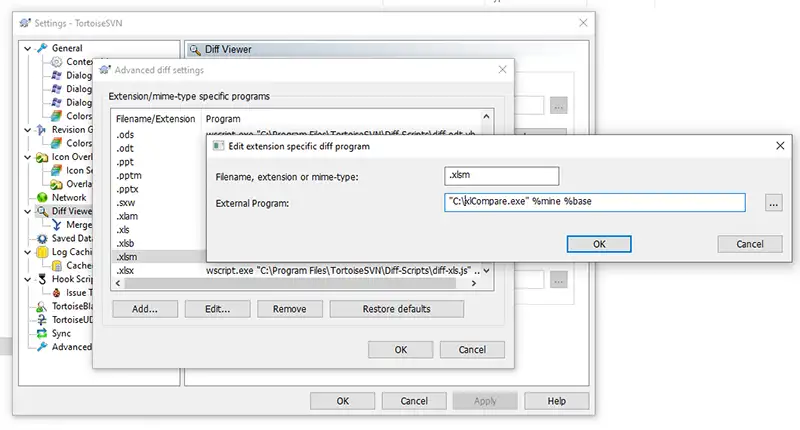This screenshot has width=800, height=430.
Task: Click OK in Advanced diff settings dialog
Action: [401, 350]
